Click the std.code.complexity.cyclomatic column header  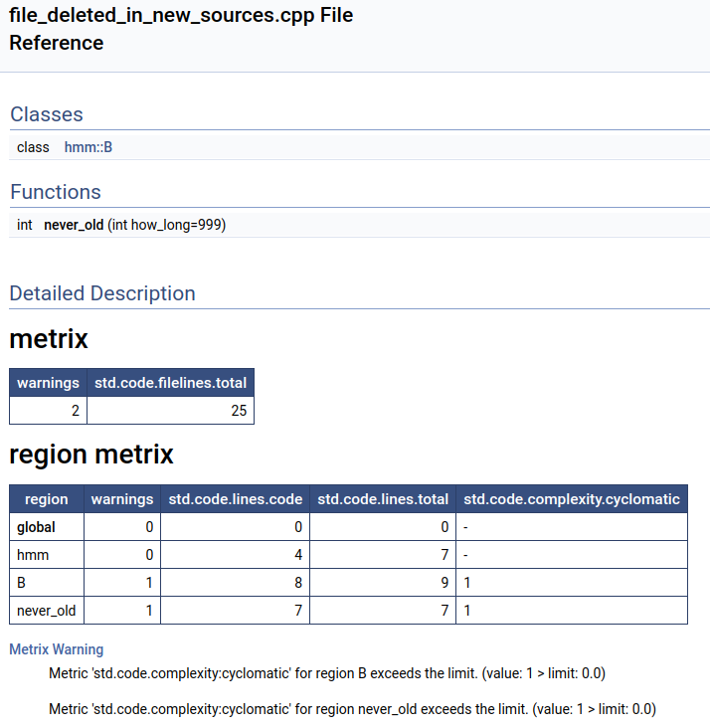pos(572,499)
